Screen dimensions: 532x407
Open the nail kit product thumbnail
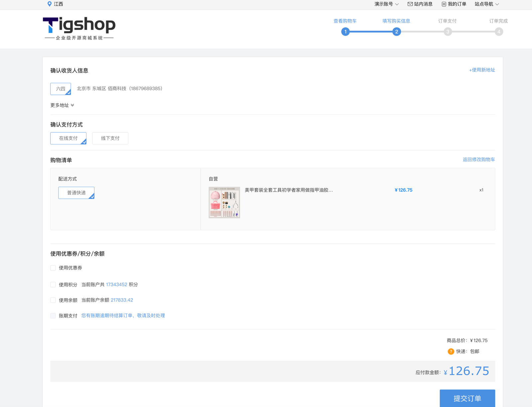(x=224, y=202)
